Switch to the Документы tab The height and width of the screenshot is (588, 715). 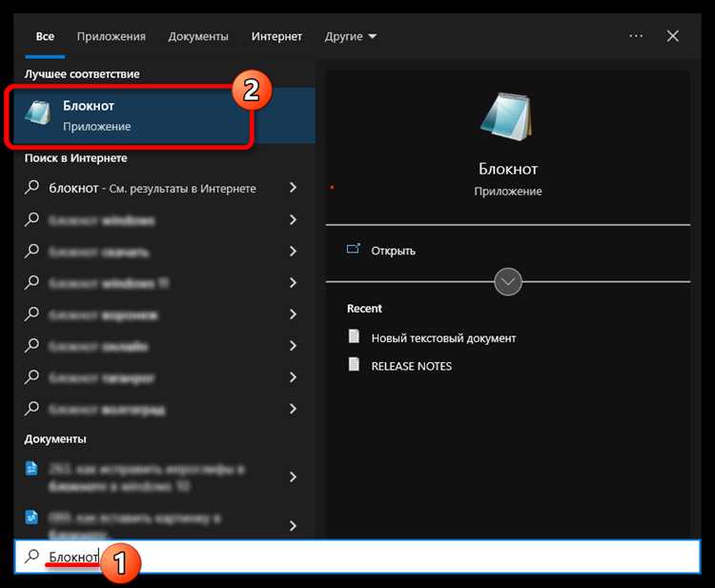(198, 36)
